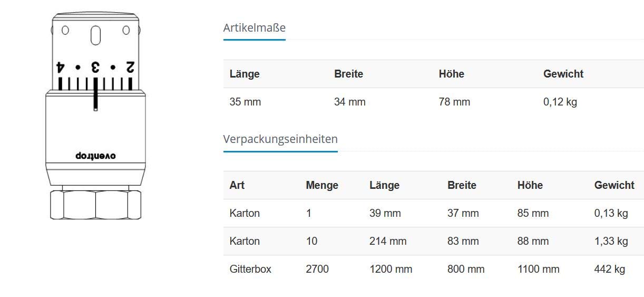Click the Länge header in Artikelmaße table
The width and height of the screenshot is (644, 297).
pos(245,74)
